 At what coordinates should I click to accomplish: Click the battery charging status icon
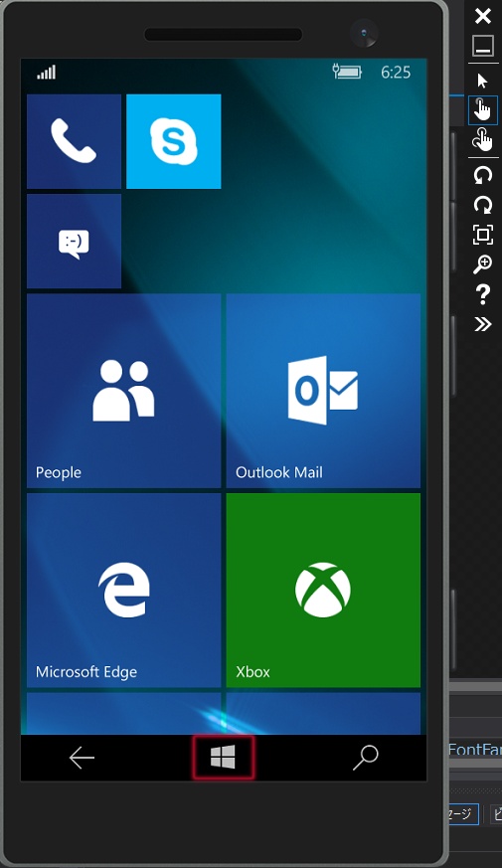point(347,72)
